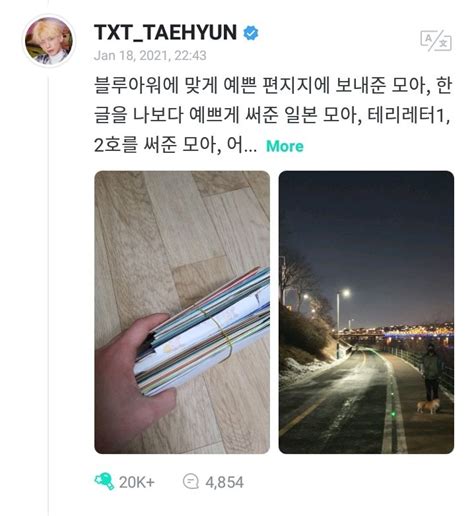Click the cheer icon beside 20K+
Image resolution: width=474 pixels, height=516 pixels.
[x=104, y=481]
